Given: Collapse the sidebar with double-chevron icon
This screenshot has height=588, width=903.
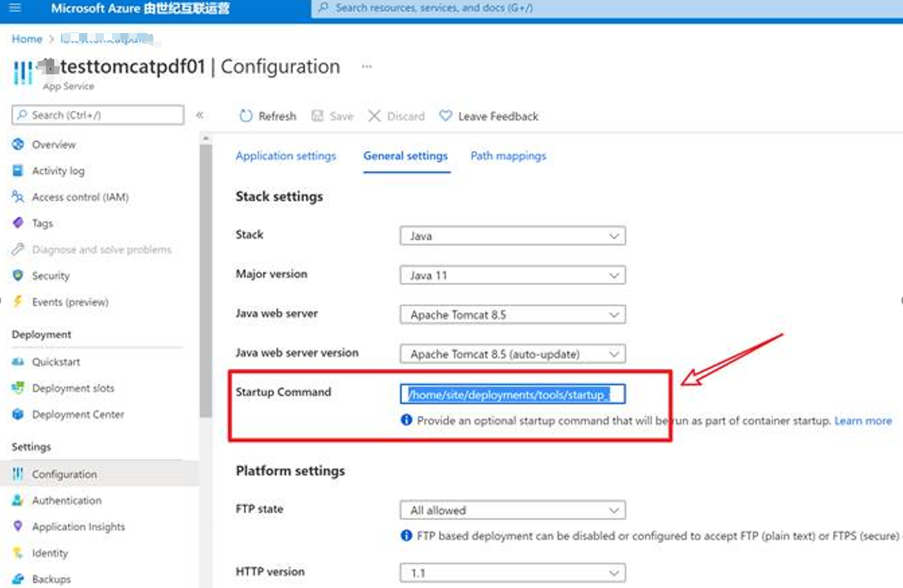Looking at the screenshot, I should click(200, 115).
